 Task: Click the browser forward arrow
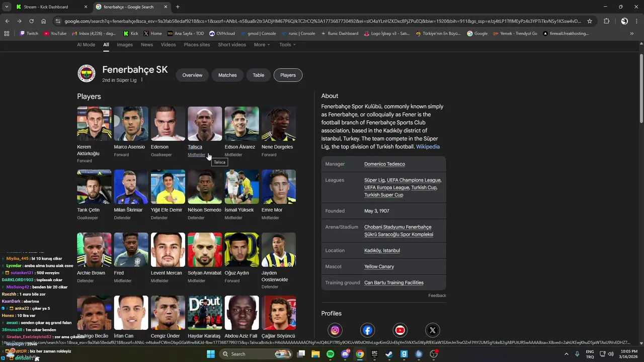[19, 21]
